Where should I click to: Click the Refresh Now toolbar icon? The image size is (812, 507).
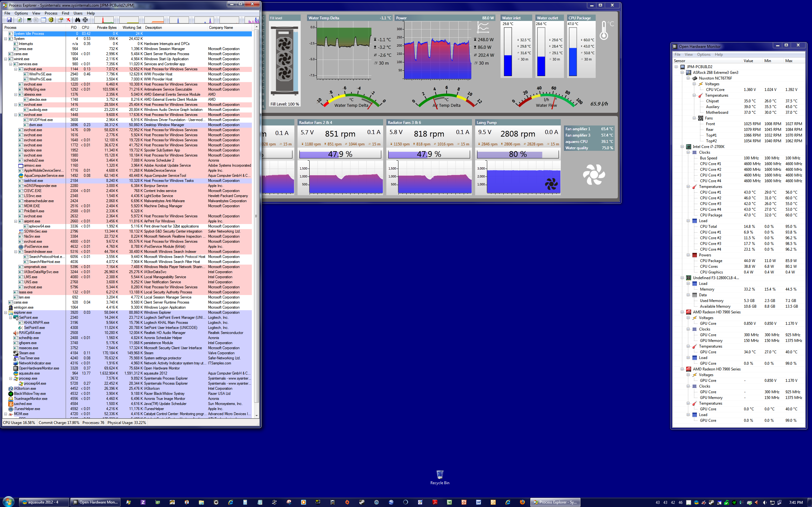[x=19, y=20]
